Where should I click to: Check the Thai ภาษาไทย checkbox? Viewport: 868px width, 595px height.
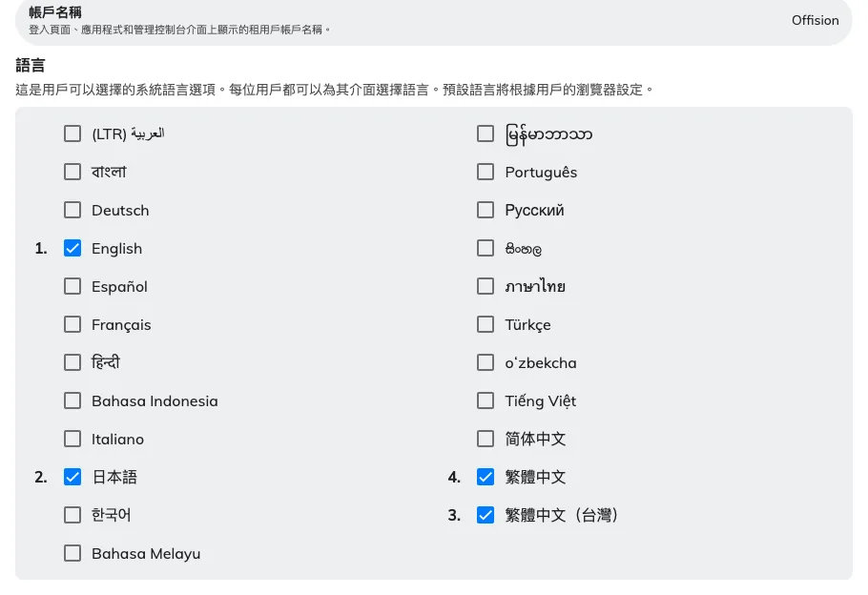point(486,286)
